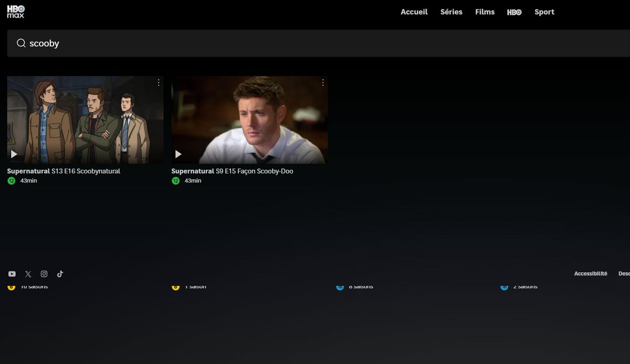This screenshot has width=630, height=364.
Task: Open more options for Scoobynatural card
Action: tap(159, 83)
